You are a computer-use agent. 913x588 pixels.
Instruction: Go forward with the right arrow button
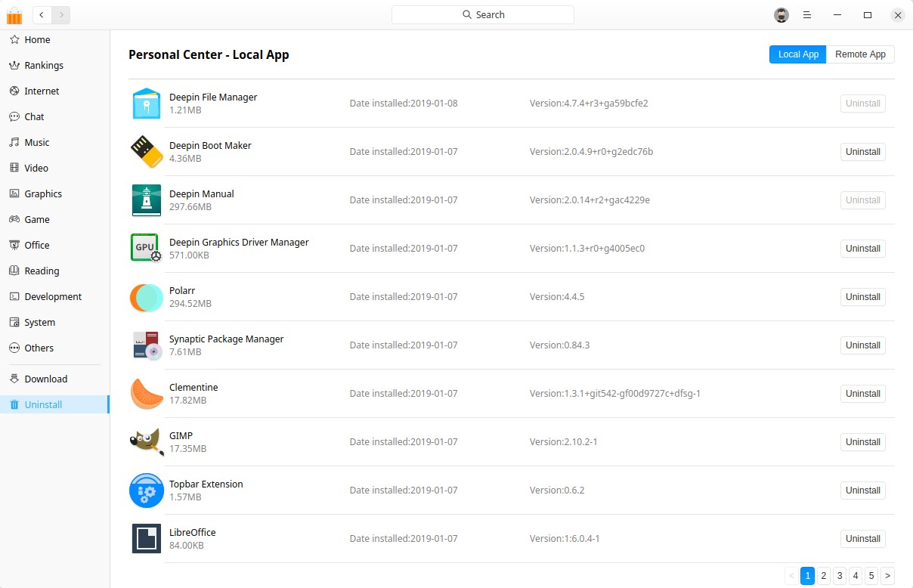tap(61, 14)
